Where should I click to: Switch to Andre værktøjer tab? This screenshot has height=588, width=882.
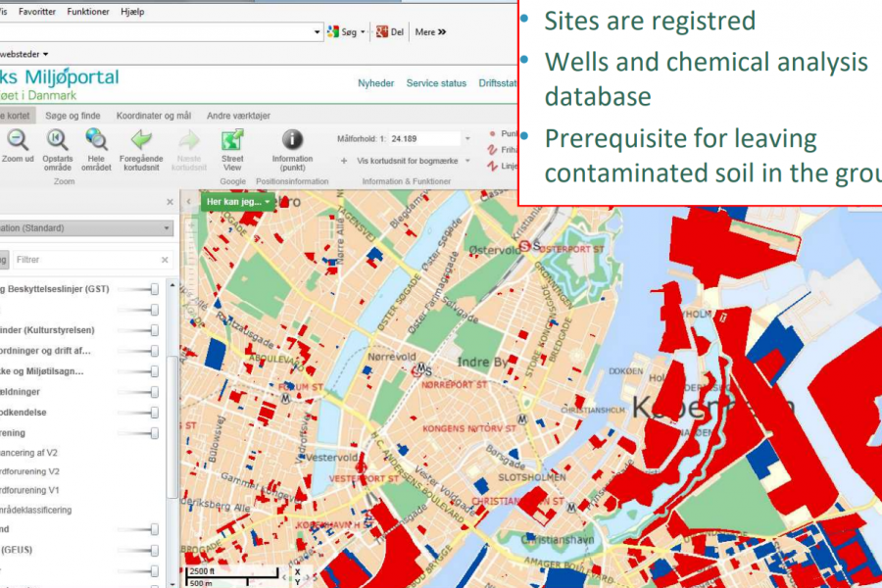tap(238, 116)
